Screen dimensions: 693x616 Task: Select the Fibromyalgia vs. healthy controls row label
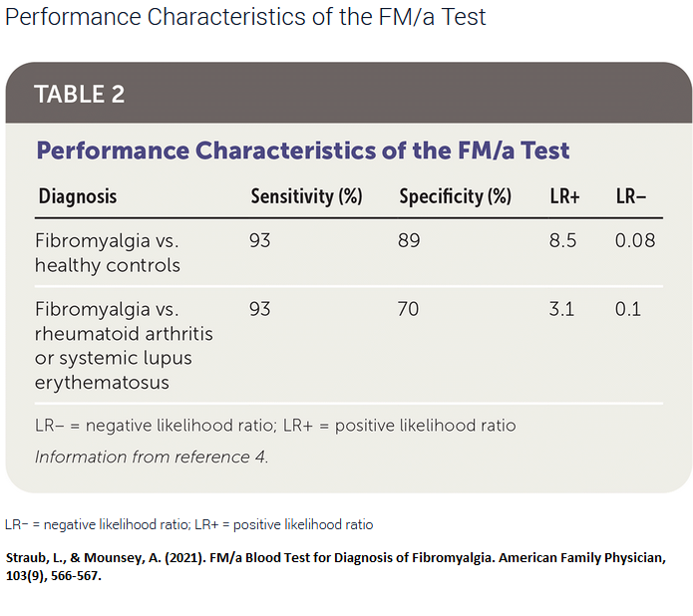108,253
